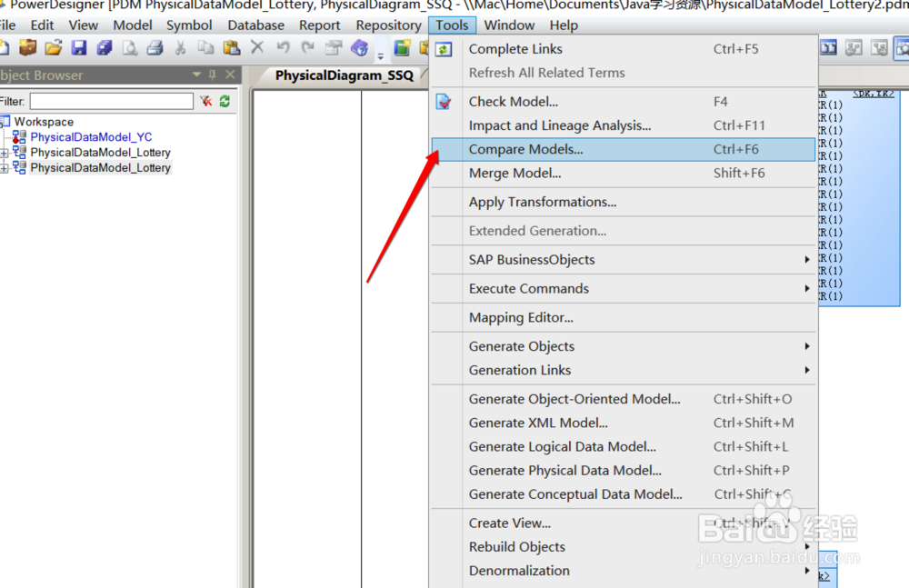
Task: Open project briefcase icon in toolbar
Action: 27,47
